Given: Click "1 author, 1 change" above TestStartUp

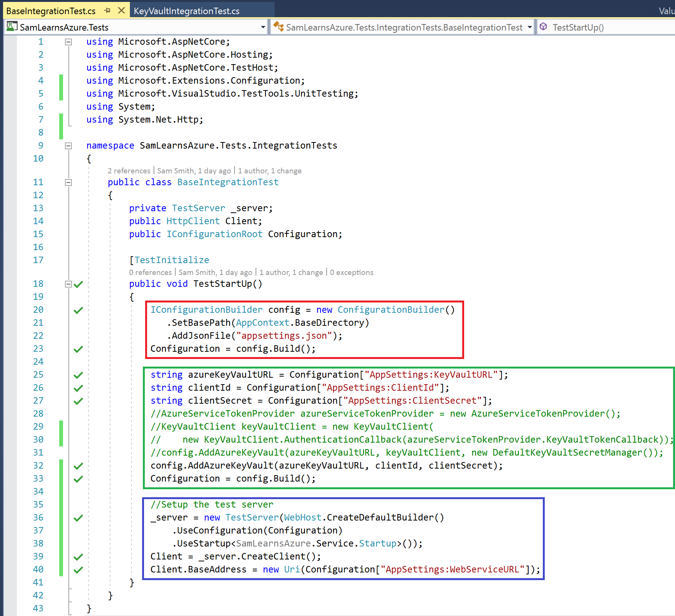Looking at the screenshot, I should click(x=291, y=272).
